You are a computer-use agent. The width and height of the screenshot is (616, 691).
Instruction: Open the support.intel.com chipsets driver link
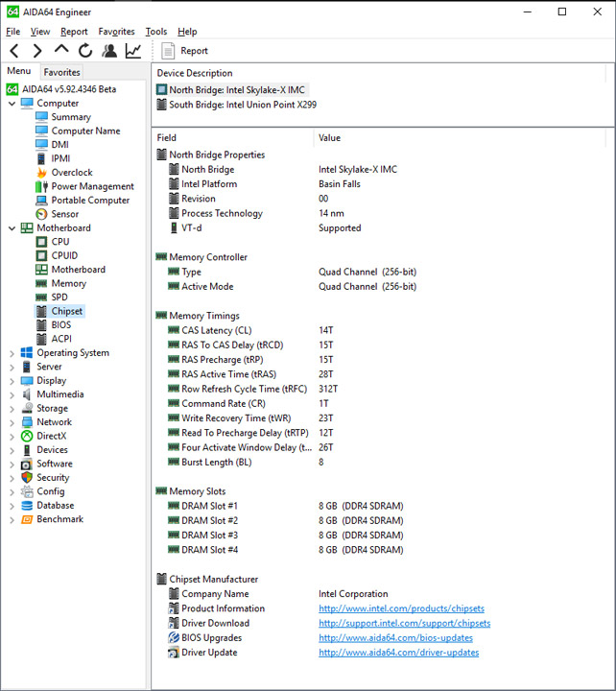[x=405, y=623]
